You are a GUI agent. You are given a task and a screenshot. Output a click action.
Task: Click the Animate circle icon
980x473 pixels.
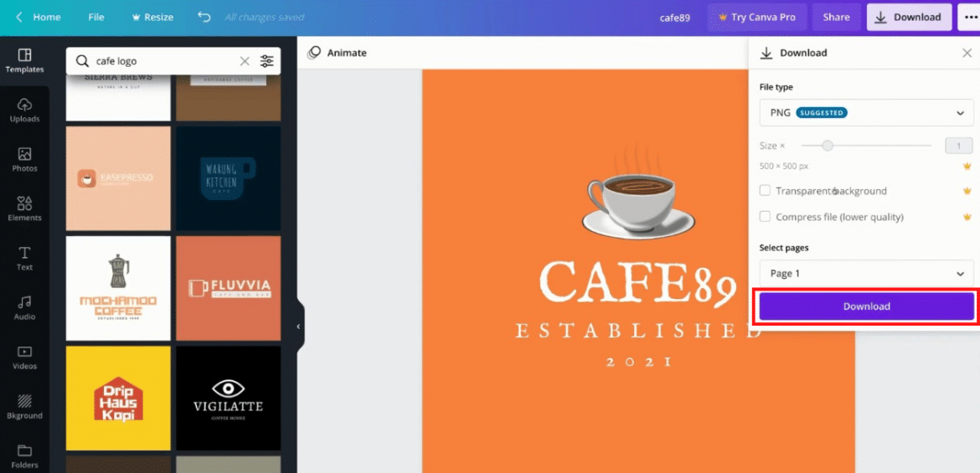coord(314,53)
